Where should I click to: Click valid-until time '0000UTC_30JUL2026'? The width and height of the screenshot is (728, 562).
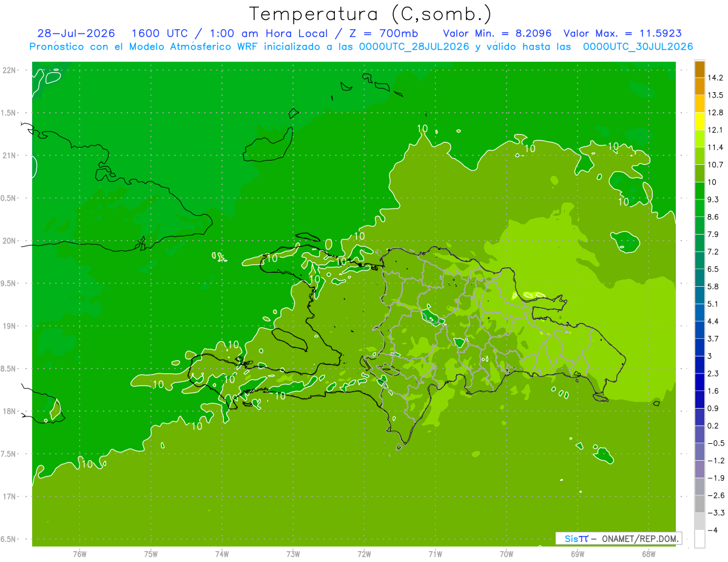pos(638,47)
